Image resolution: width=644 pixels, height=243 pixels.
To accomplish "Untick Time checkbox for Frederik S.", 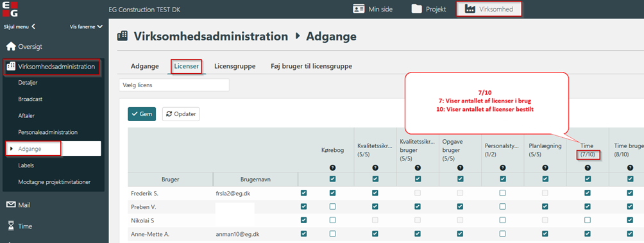I will pyautogui.click(x=588, y=193).
